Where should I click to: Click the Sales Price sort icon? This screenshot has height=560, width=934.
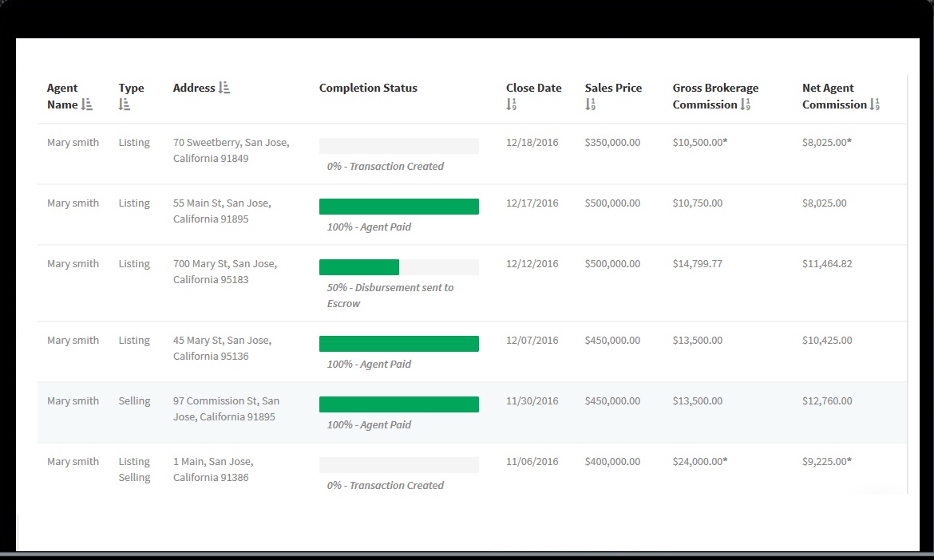pos(591,105)
